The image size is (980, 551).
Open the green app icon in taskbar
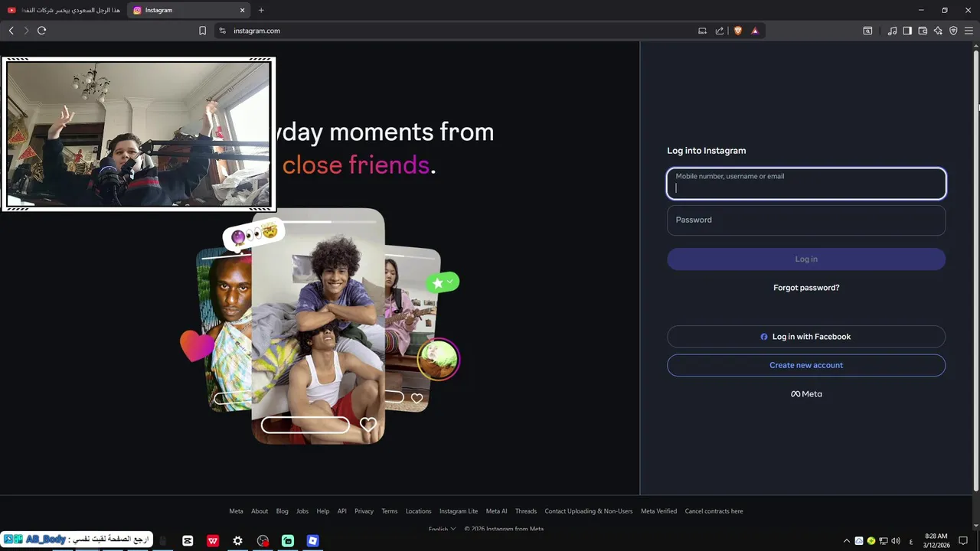tap(288, 540)
